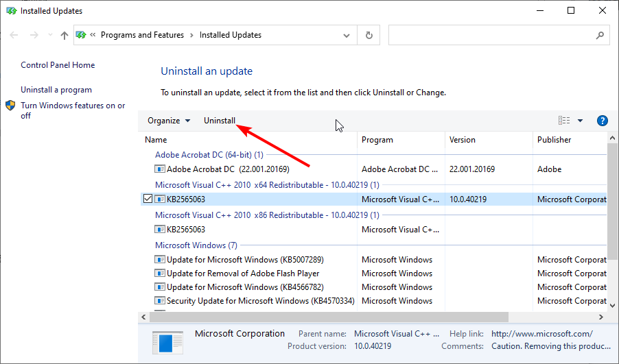Click the icon next to Adobe Acrobat DC update
619x364 pixels.
point(159,169)
